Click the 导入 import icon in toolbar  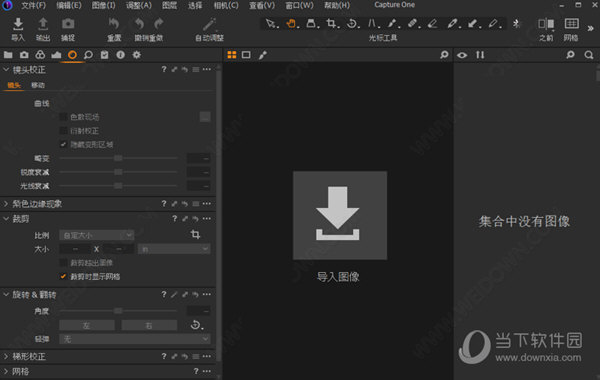[18, 24]
